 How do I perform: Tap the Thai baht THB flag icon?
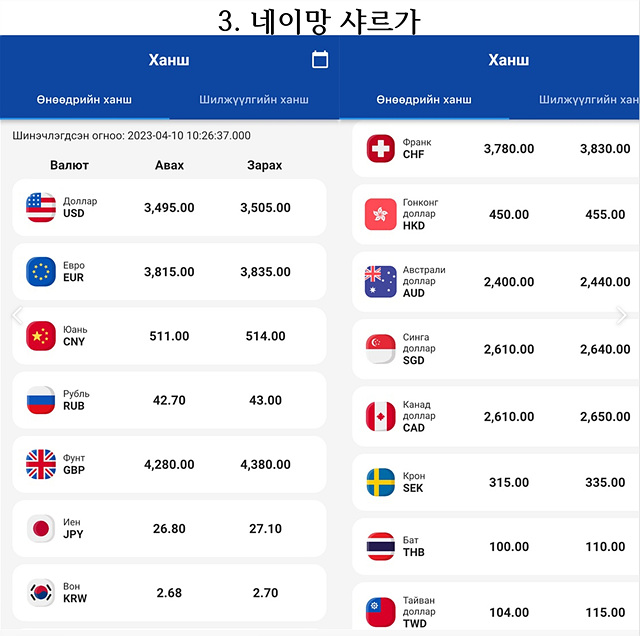380,546
